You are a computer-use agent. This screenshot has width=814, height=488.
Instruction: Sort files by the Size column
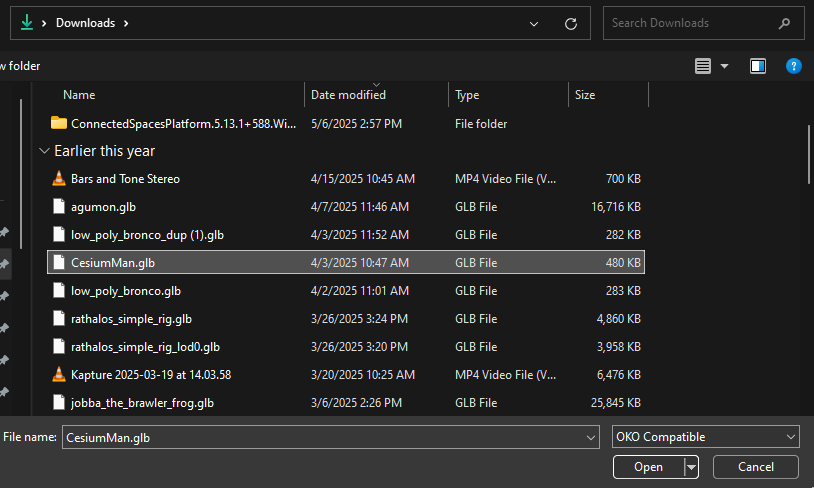[x=585, y=95]
